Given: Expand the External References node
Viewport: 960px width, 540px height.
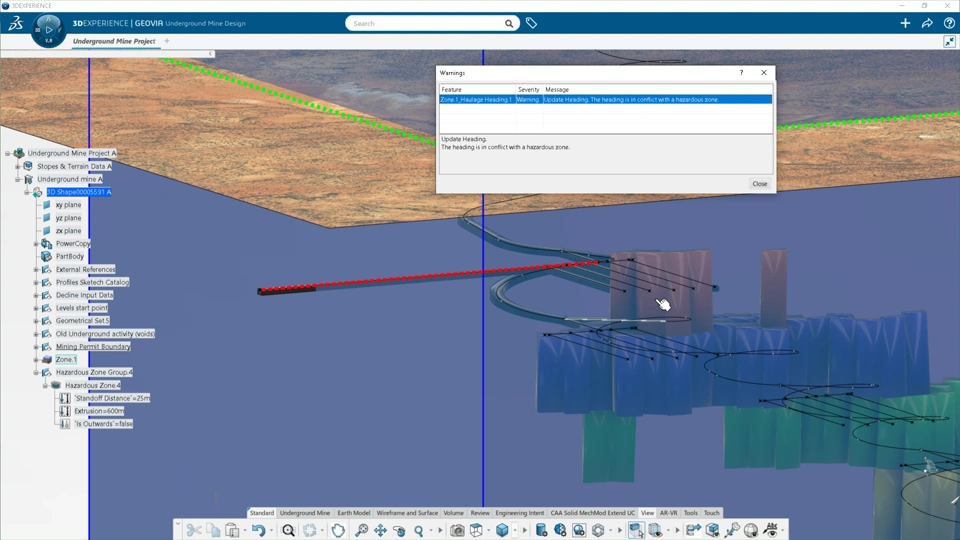Looking at the screenshot, I should (36, 269).
